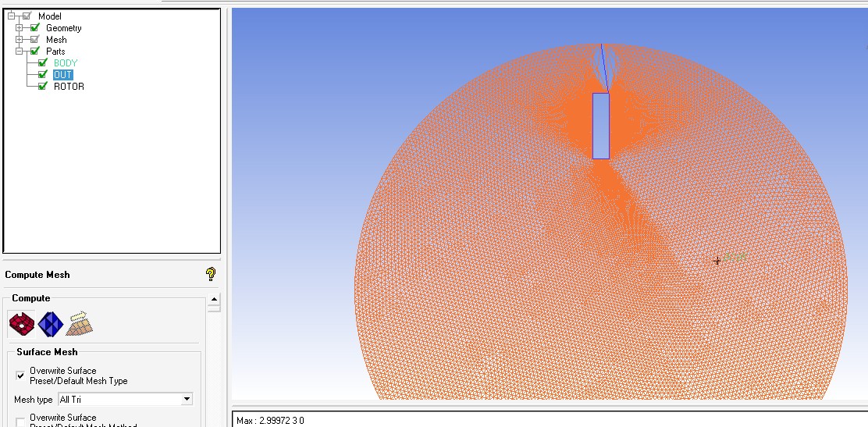Open Compute Mesh help question mark
Screen dimensions: 868x427
point(210,274)
